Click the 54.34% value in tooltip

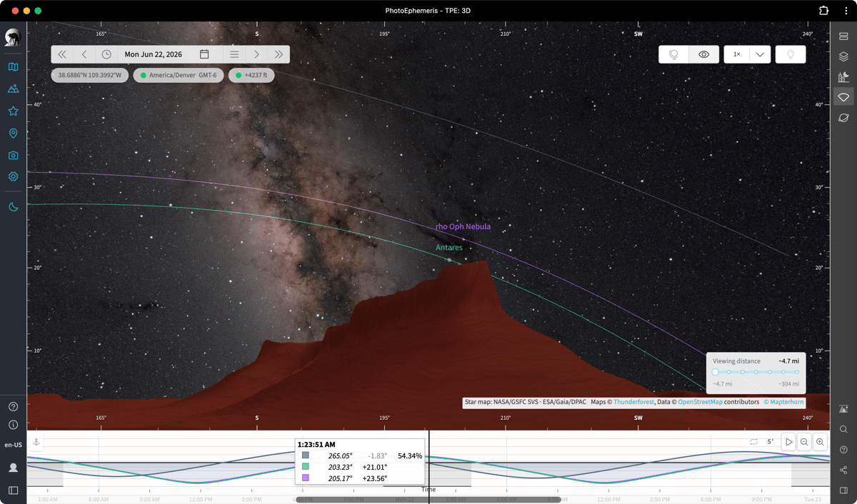click(410, 455)
